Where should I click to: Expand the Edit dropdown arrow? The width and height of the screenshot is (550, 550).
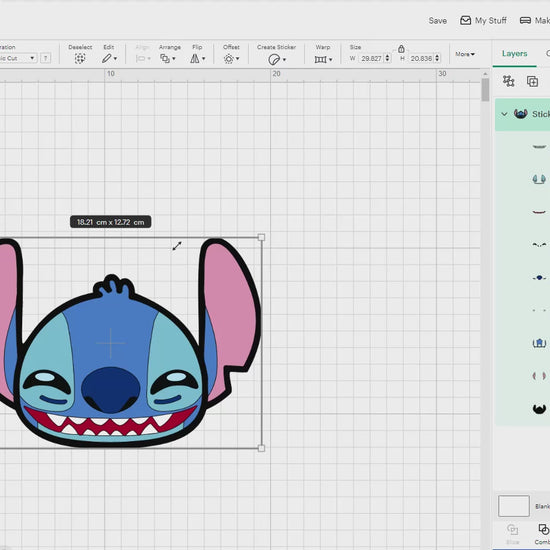click(x=115, y=59)
